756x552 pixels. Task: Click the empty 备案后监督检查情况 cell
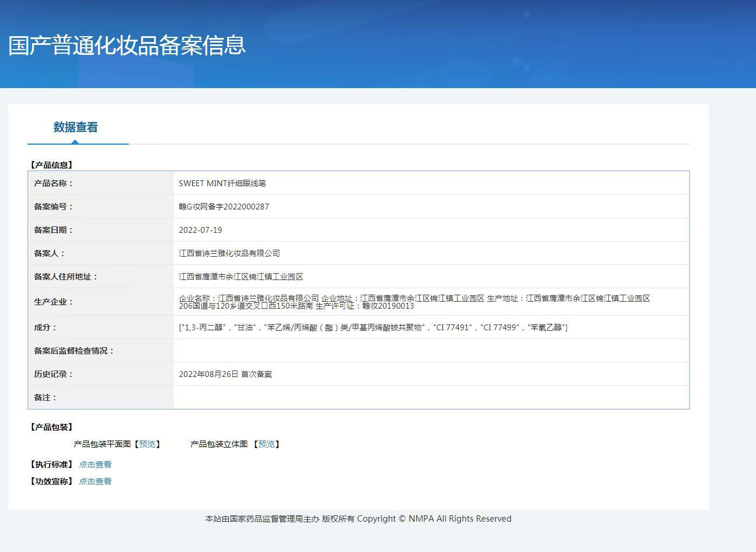pyautogui.click(x=431, y=351)
